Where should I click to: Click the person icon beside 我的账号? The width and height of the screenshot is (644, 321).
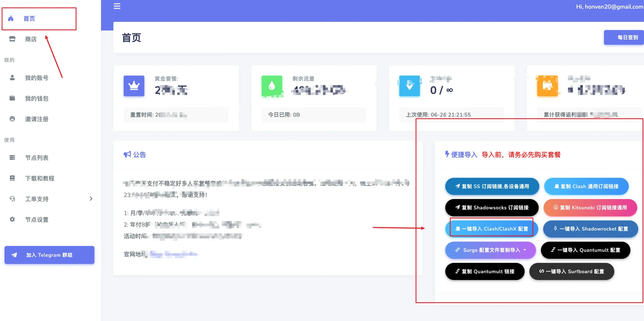[x=12, y=78]
